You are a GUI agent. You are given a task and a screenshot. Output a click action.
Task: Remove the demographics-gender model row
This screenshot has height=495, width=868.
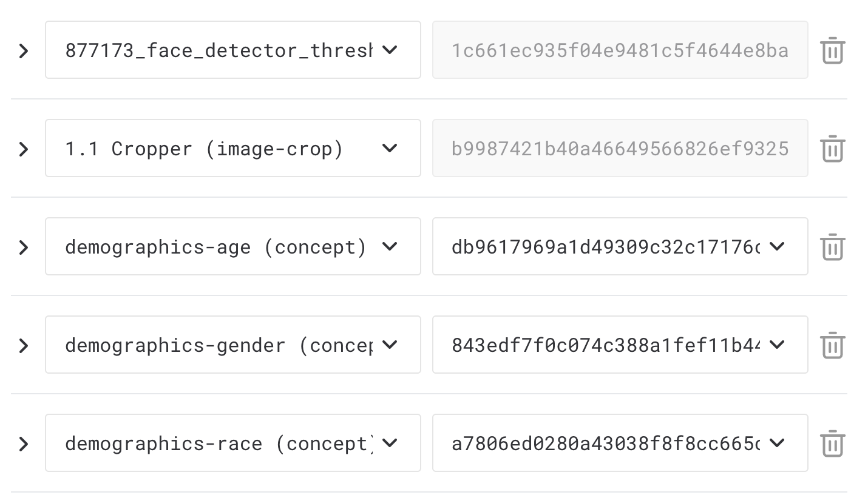tap(832, 345)
